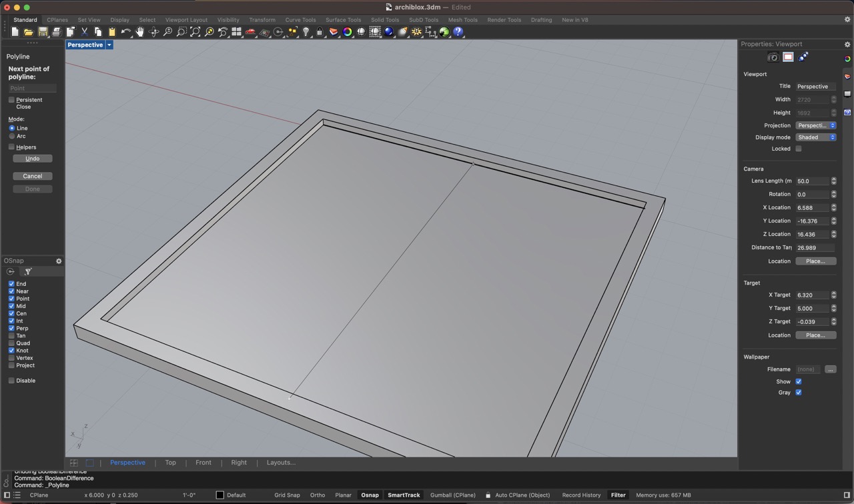854x504 pixels.
Task: Enable the Tan osnap checkbox
Action: (11, 335)
